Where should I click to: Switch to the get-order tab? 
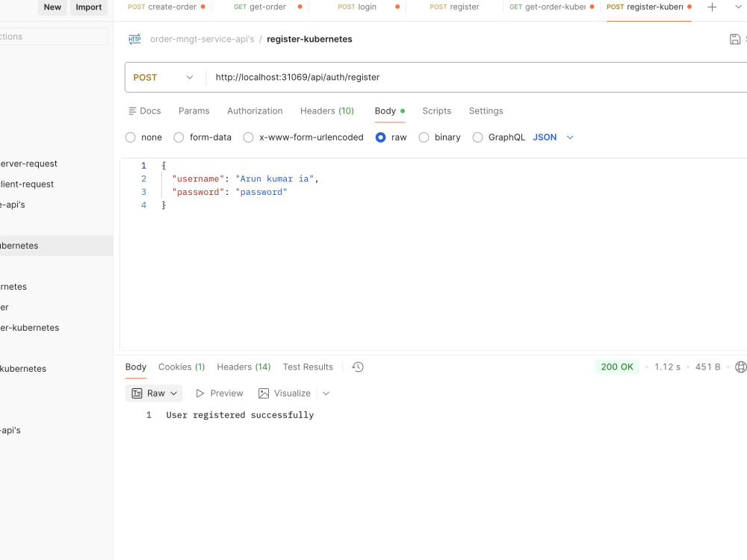coord(267,7)
